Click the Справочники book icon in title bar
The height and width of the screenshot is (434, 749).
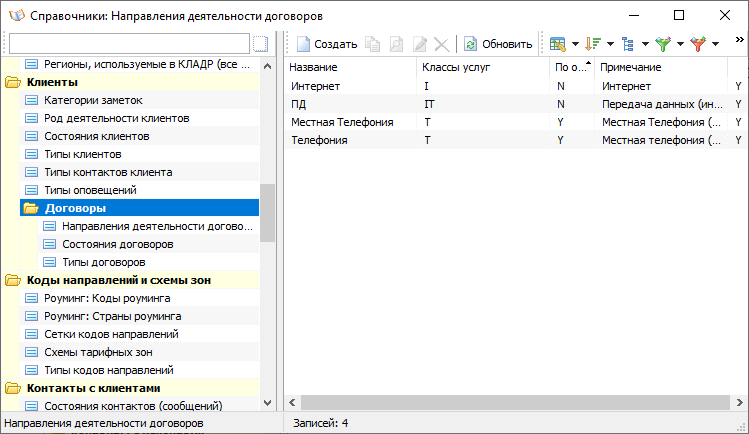tap(17, 15)
